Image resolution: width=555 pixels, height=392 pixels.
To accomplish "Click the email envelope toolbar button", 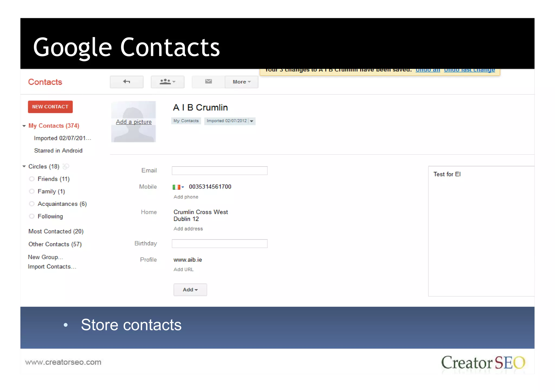I will (x=208, y=82).
